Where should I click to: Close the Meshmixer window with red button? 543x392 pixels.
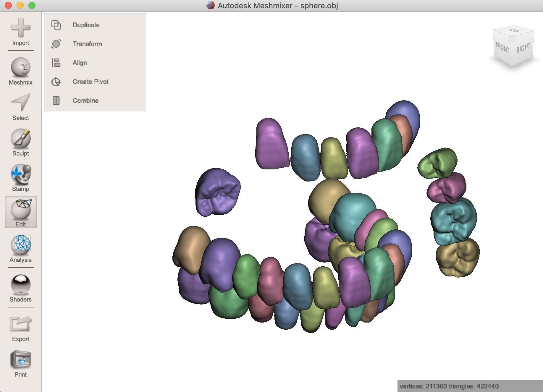click(8, 5)
